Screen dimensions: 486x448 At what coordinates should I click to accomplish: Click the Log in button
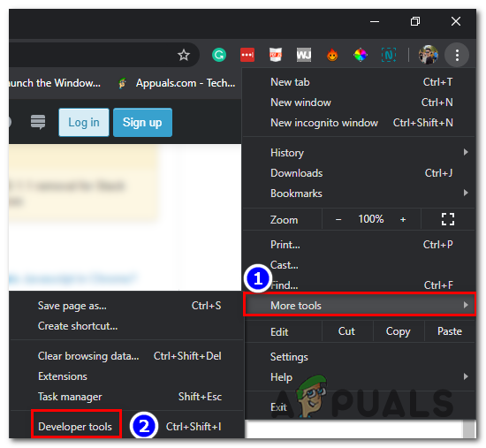click(x=84, y=123)
